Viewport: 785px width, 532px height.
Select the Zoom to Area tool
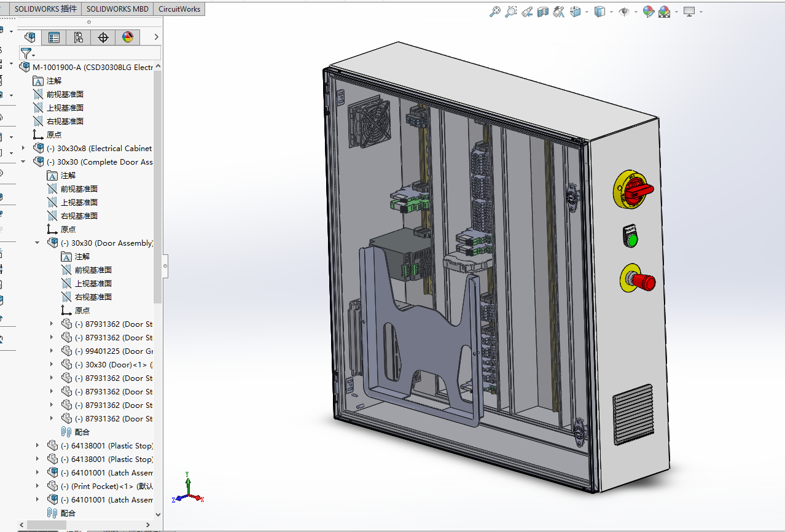click(511, 12)
